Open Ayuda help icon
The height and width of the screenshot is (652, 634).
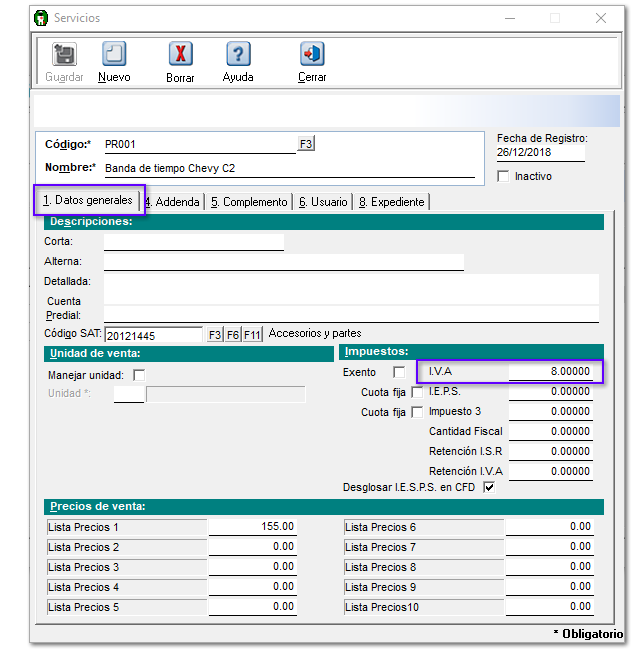(238, 55)
